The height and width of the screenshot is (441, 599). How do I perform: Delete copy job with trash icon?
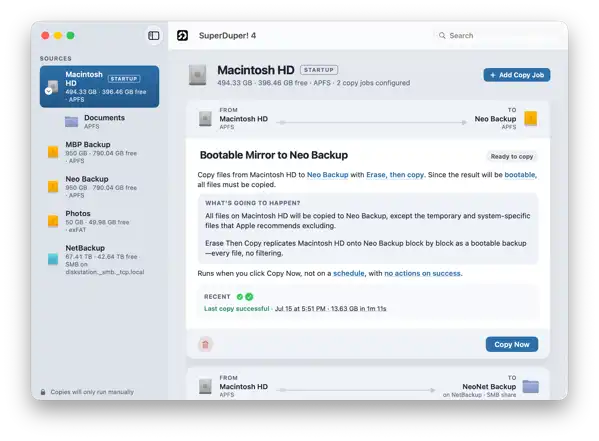tap(206, 344)
